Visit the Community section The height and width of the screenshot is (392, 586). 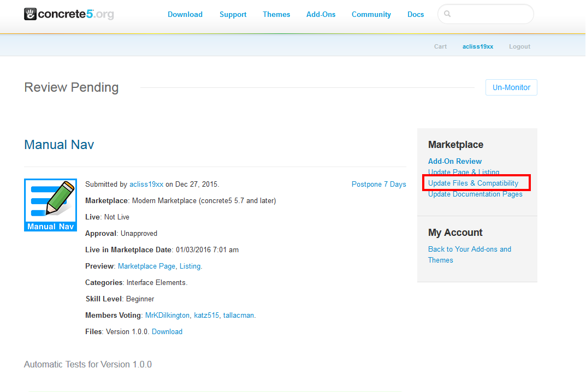tap(371, 14)
